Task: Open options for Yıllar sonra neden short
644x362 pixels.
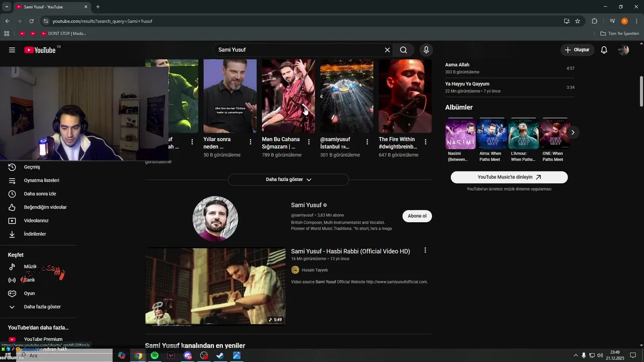Action: 251,142
